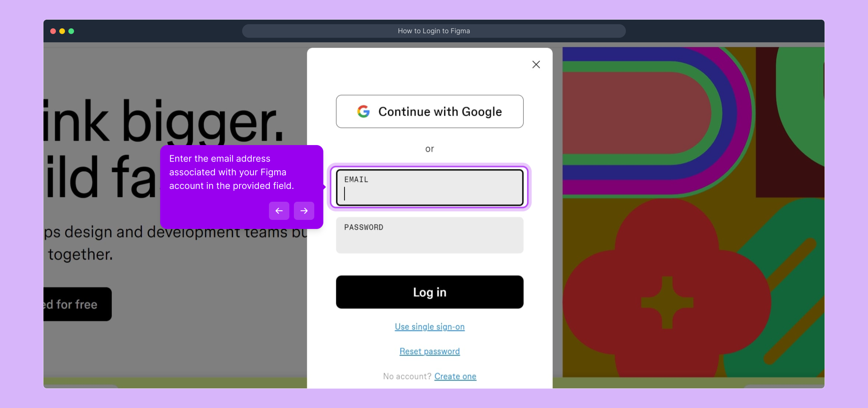Click the partially hidden 'for free' button
868x408 pixels.
77,304
